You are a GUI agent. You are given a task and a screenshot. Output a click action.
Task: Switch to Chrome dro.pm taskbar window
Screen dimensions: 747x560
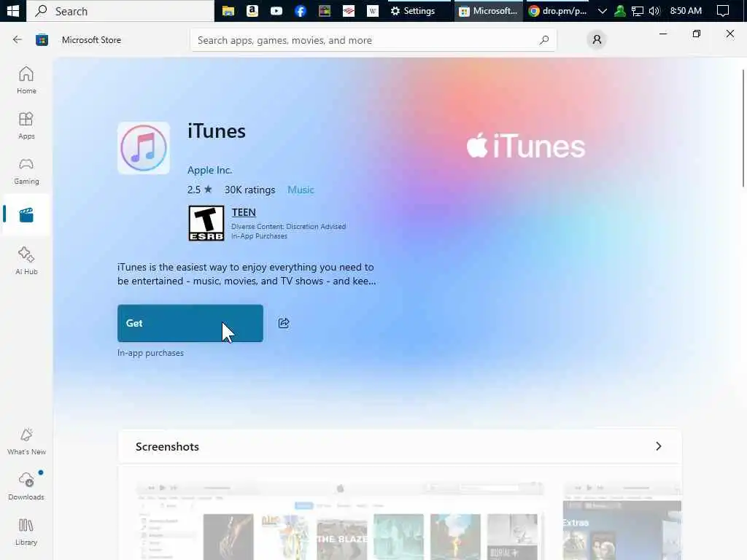[x=557, y=10]
